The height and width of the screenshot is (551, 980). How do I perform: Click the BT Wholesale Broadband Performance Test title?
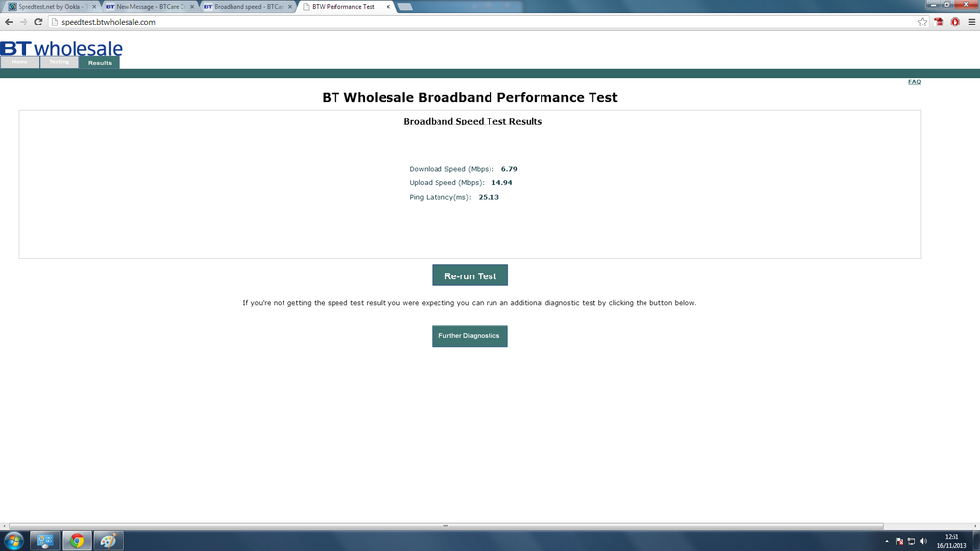tap(470, 97)
